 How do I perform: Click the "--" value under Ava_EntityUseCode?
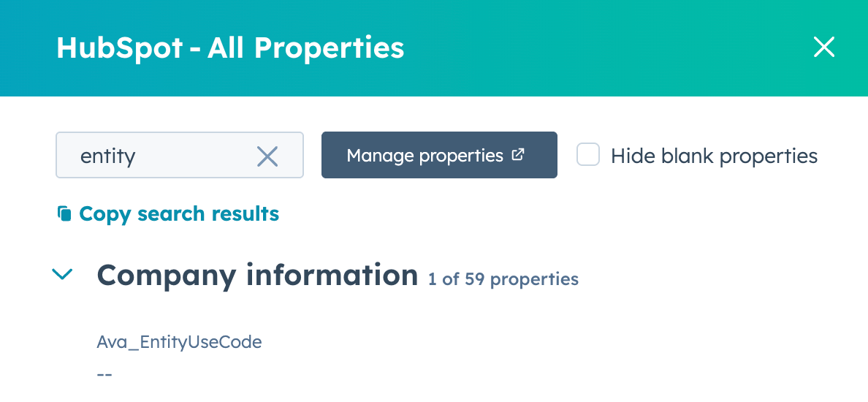coord(104,374)
